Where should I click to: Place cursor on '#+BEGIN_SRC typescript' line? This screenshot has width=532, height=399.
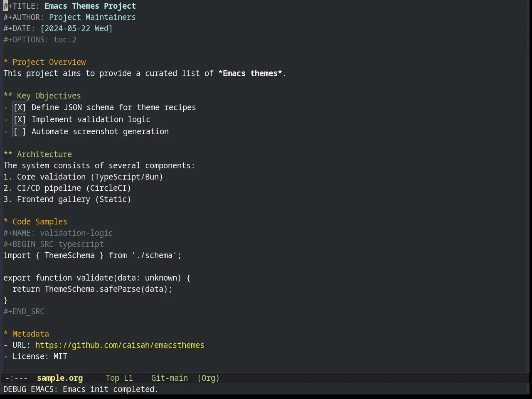pyautogui.click(x=54, y=244)
